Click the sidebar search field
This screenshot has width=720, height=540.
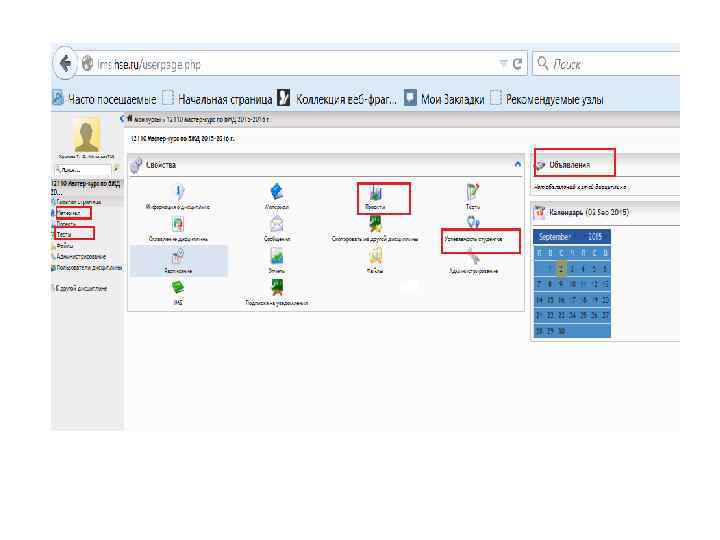click(84, 170)
